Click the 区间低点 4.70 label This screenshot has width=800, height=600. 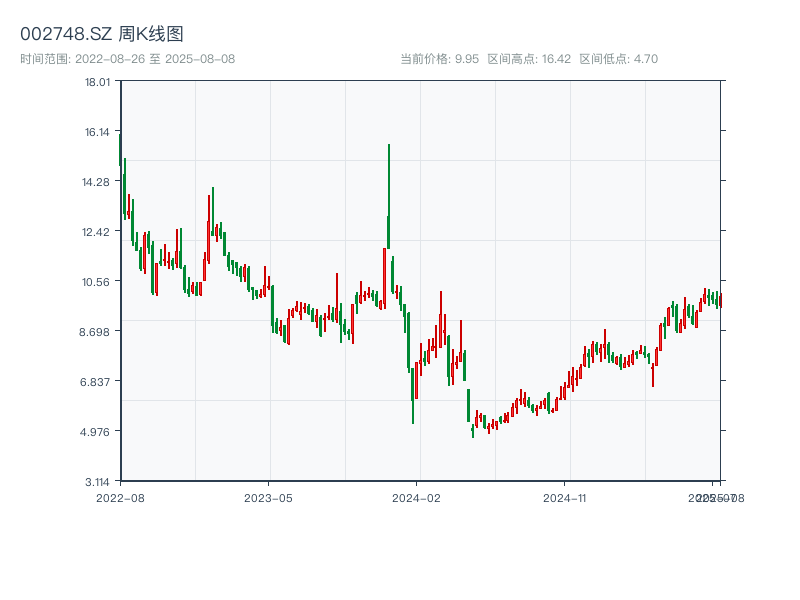click(618, 59)
